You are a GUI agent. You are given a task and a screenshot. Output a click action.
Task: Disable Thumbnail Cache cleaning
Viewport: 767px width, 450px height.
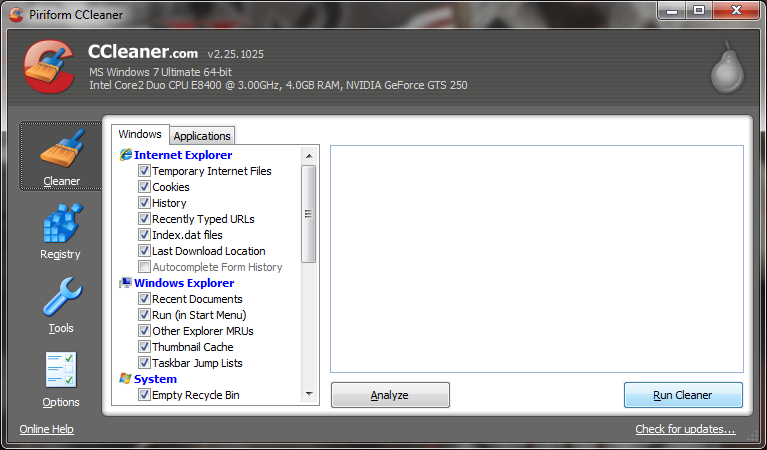pyautogui.click(x=144, y=347)
